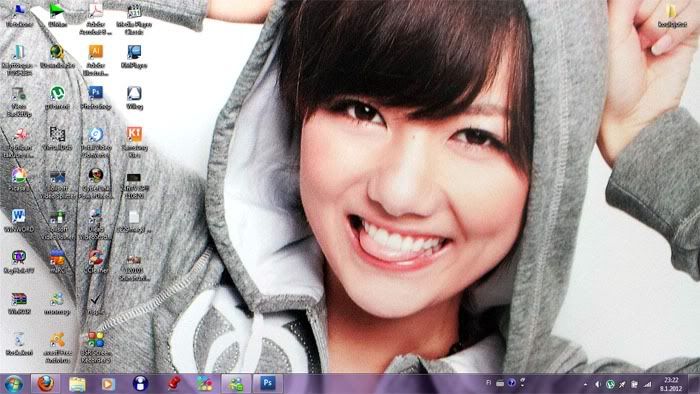The height and width of the screenshot is (394, 700).
Task: Open Windows Explorer from the taskbar
Action: pos(77,384)
